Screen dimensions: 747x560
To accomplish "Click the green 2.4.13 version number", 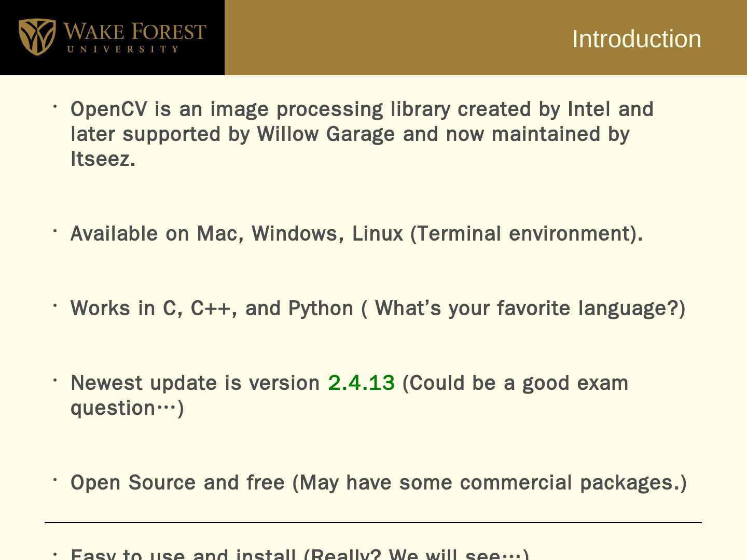I will click(361, 383).
